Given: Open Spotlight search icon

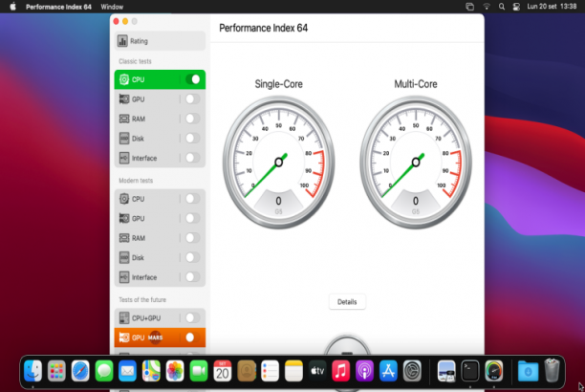Looking at the screenshot, I should coord(502,7).
